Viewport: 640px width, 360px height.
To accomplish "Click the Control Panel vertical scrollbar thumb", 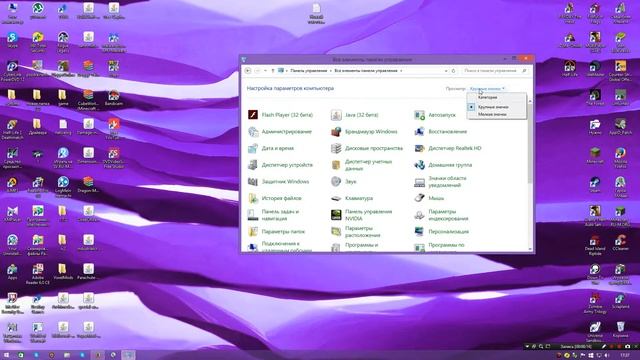I will coord(530,143).
